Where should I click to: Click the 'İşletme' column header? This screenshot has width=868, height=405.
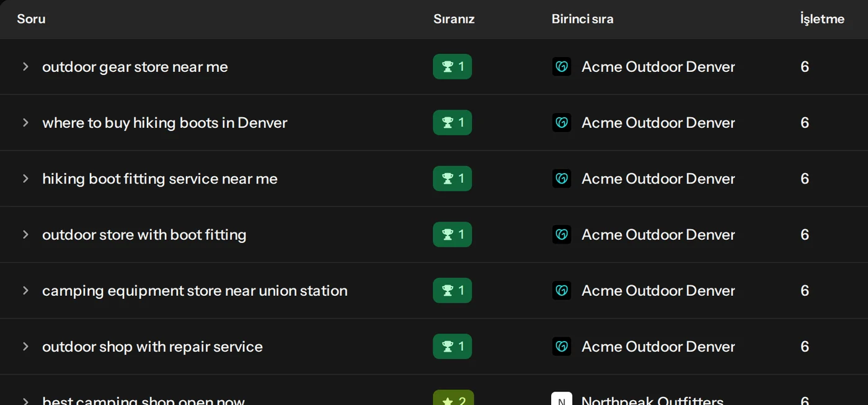point(822,19)
